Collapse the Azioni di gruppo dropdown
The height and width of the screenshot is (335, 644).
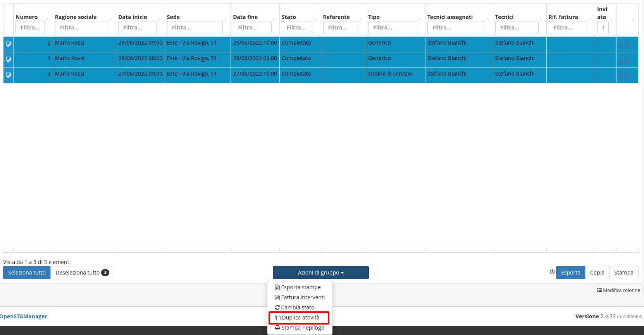[x=320, y=273]
